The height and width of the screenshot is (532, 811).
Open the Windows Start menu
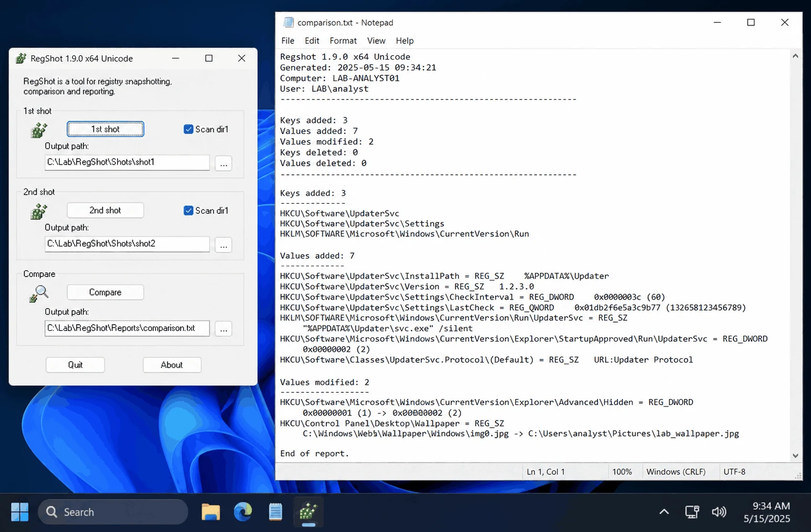click(x=20, y=512)
